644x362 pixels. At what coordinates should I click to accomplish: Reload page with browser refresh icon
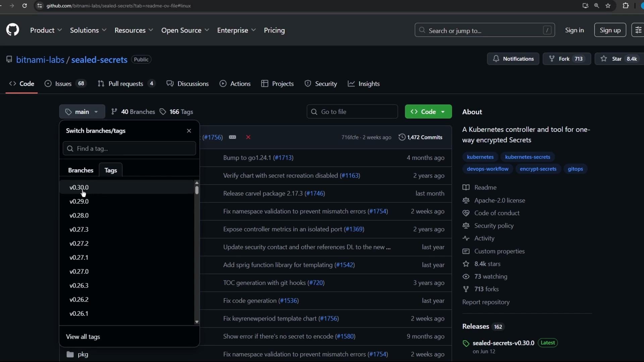click(x=24, y=6)
